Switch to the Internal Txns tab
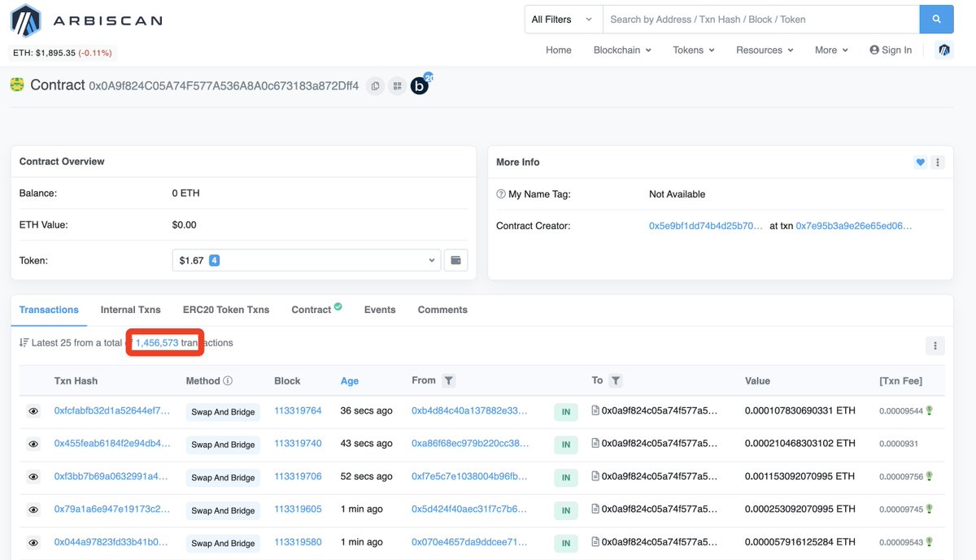The image size is (976, 560). tap(130, 310)
